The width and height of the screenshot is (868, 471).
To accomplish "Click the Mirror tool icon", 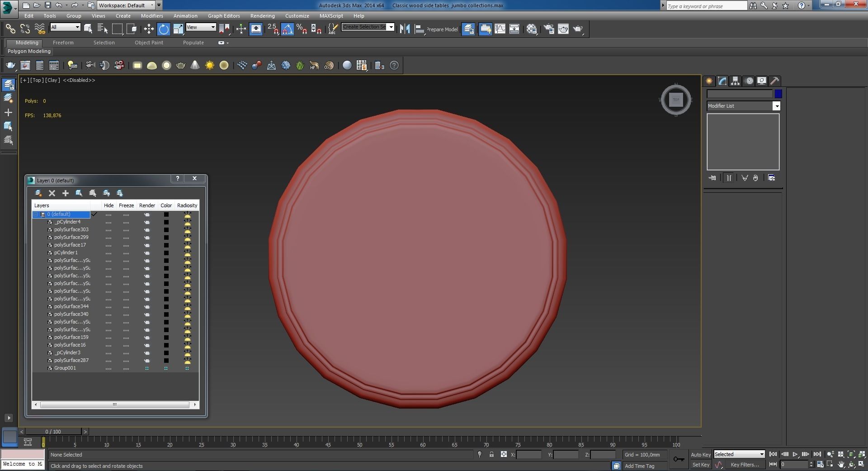I will click(x=405, y=29).
